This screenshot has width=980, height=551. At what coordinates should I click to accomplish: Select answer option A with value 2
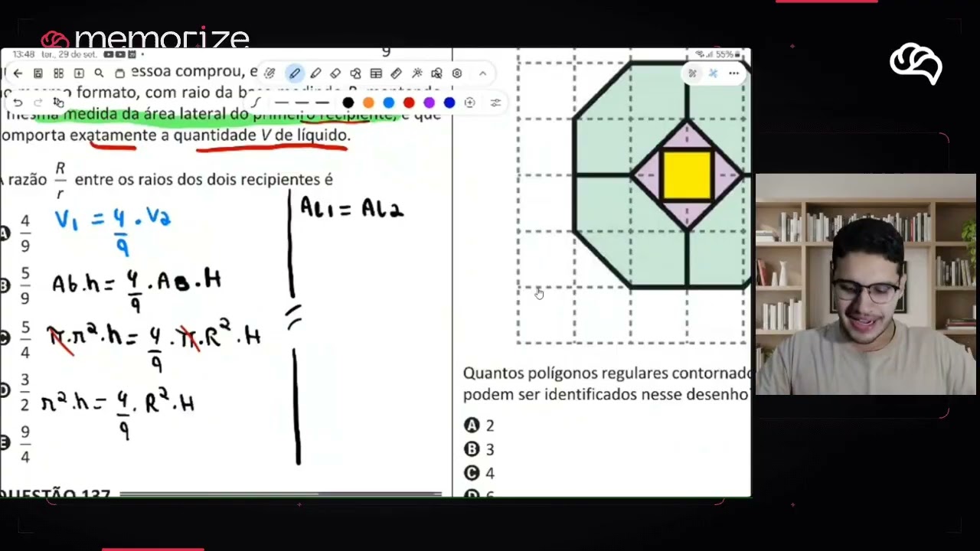pyautogui.click(x=479, y=425)
